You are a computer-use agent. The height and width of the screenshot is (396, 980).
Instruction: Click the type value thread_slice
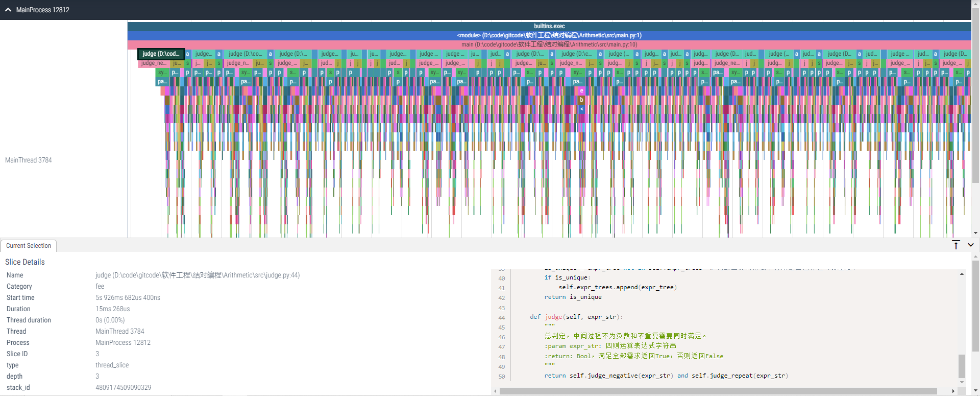coord(112,365)
